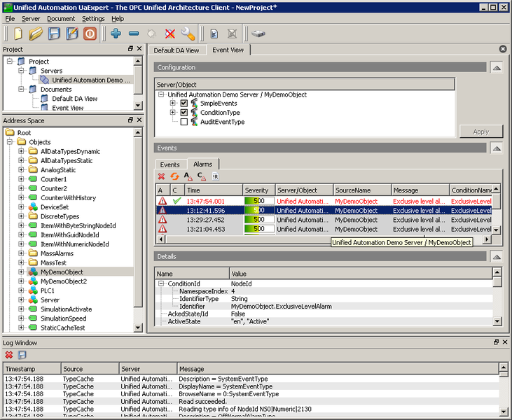The height and width of the screenshot is (420, 512).
Task: Sort log by Timestamp column header
Action: (32, 369)
